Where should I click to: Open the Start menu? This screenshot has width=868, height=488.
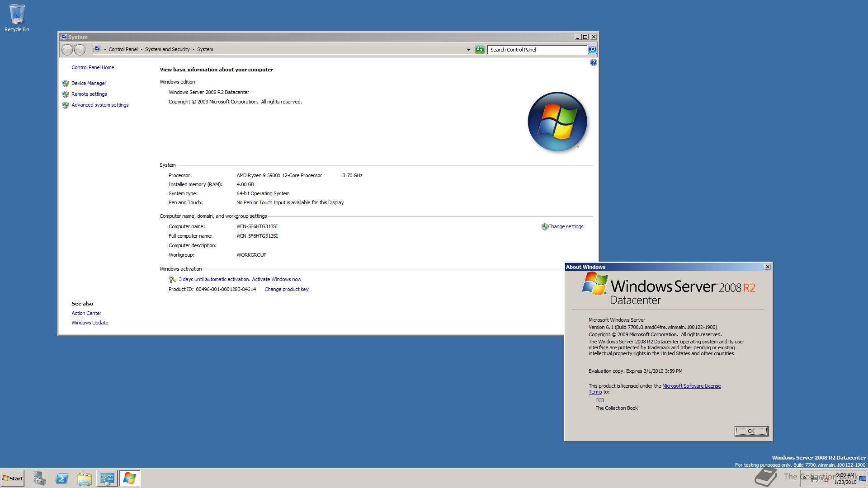12,479
